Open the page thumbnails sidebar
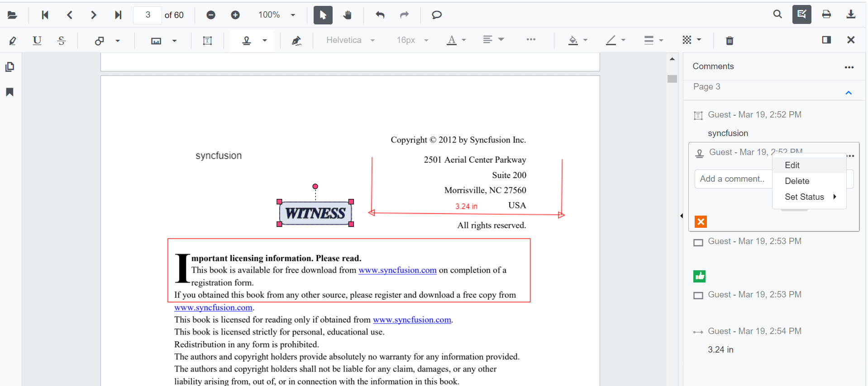The height and width of the screenshot is (386, 868). [10, 67]
